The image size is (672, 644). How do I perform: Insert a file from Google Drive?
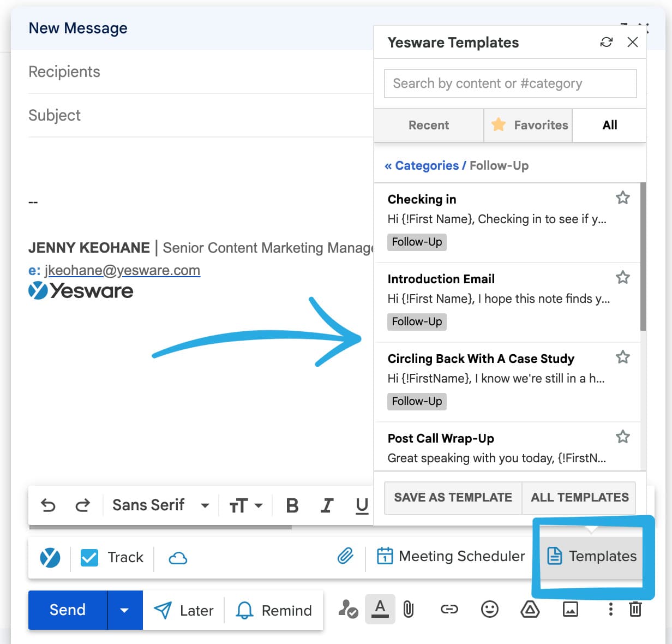point(530,610)
